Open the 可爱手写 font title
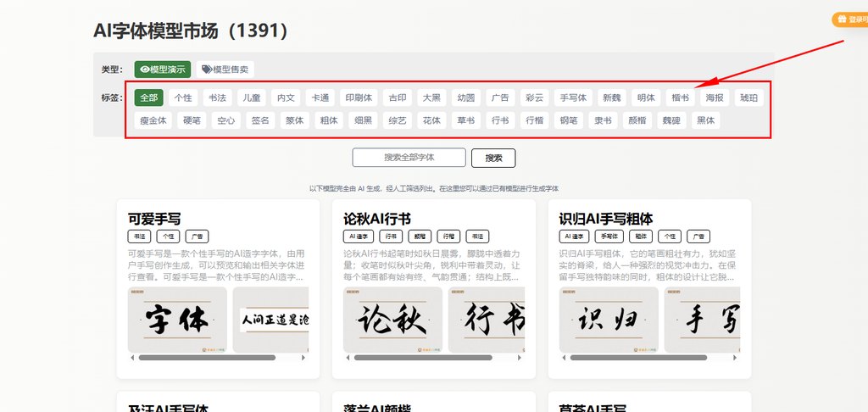 154,218
